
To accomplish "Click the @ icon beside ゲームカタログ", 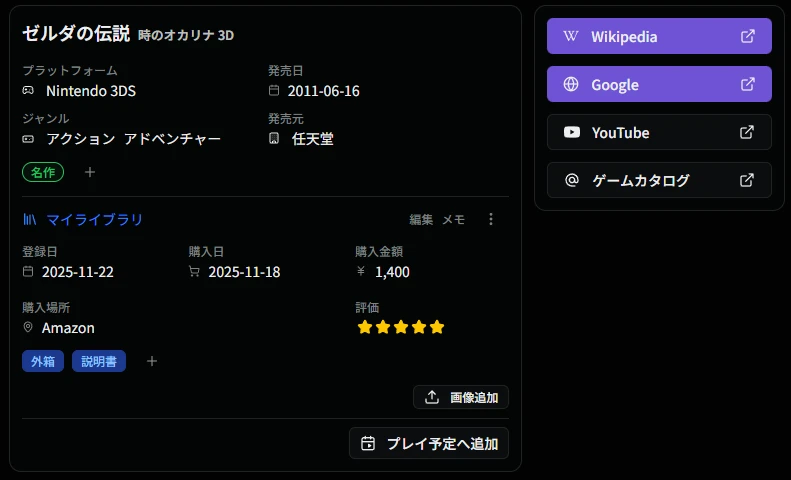I will tap(572, 180).
